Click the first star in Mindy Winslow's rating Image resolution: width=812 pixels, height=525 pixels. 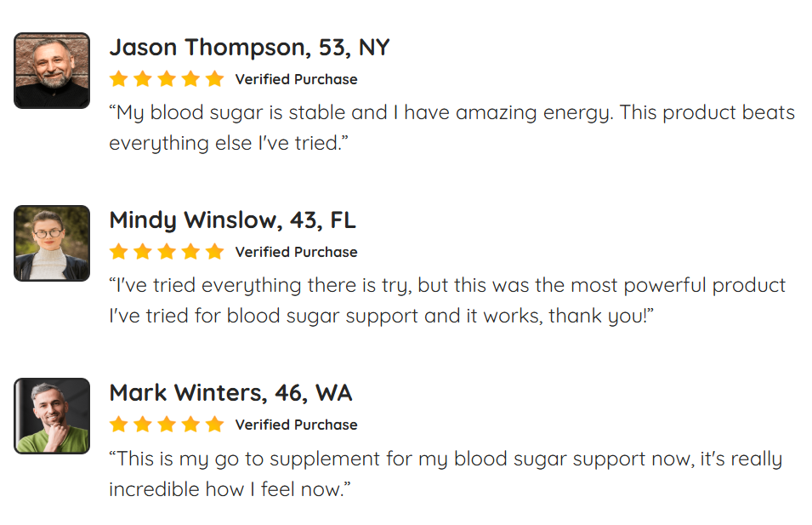point(119,252)
